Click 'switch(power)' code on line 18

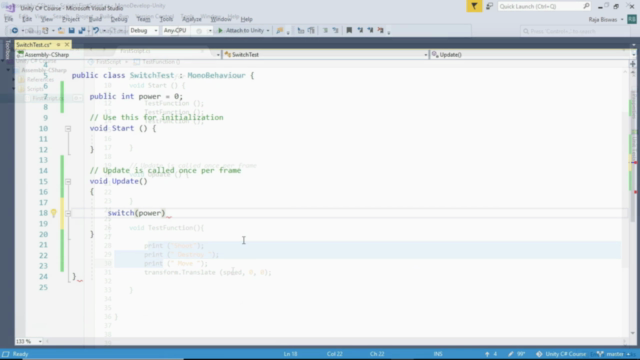(x=136, y=213)
